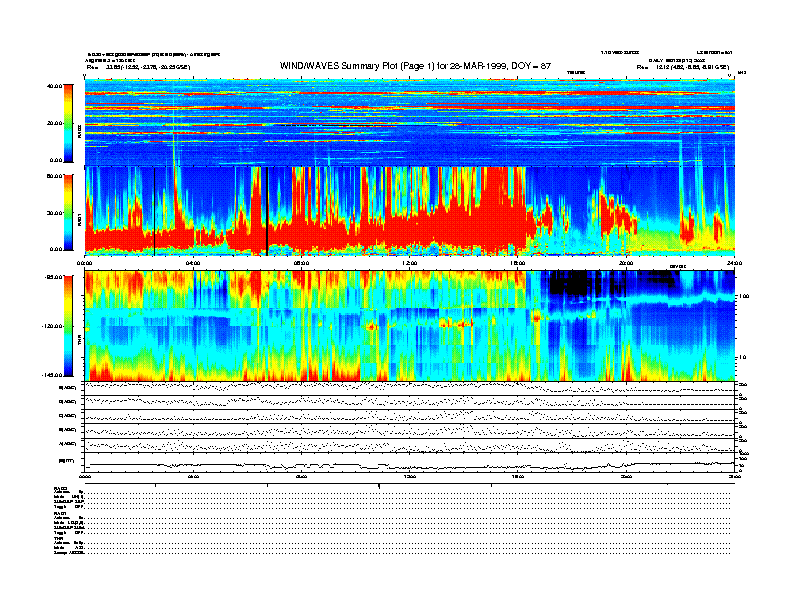
Task: Click the RAD2 color scale bar
Action: [x=68, y=123]
